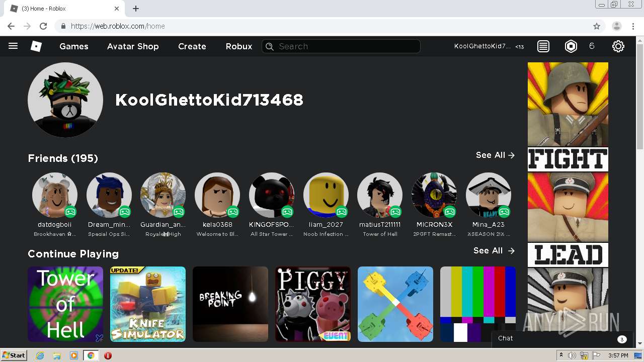Open Tower of Hell game tile
This screenshot has width=644, height=362.
pyautogui.click(x=65, y=304)
